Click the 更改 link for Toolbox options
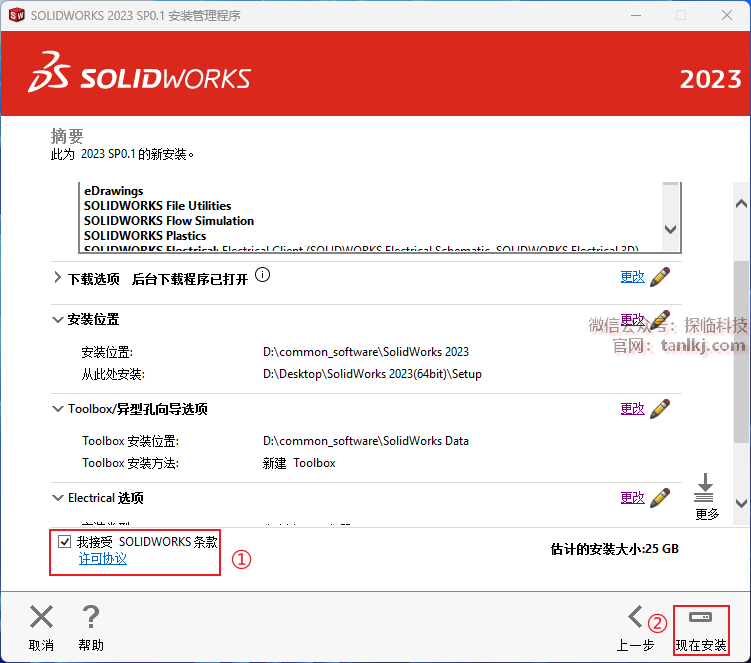 pos(632,409)
